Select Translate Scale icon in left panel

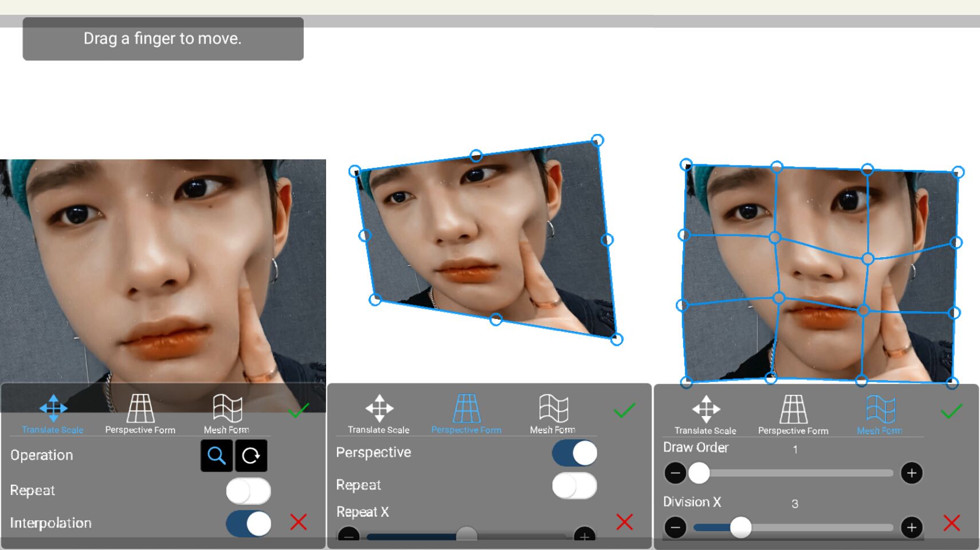53,408
